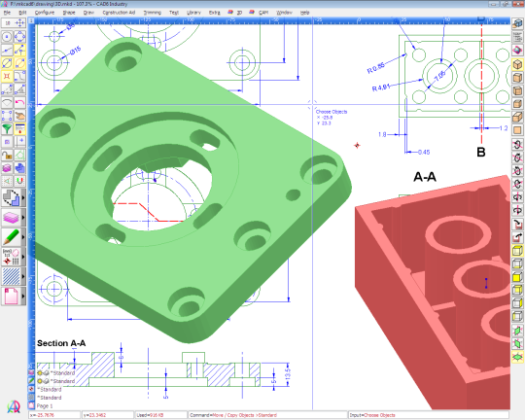Click the open padlock icon
525x420 pixels.
coord(7,156)
